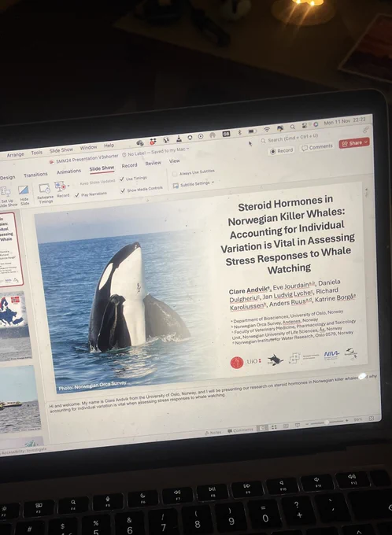Switch to the Record ribbon tab
Screen dimensions: 392x535
(129, 165)
